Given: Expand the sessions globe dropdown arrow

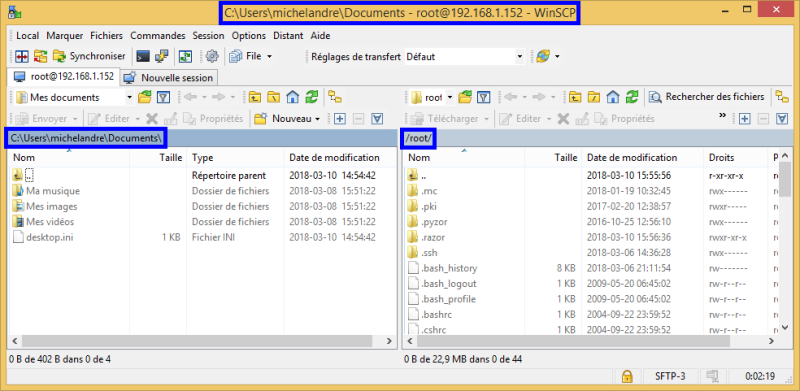Looking at the screenshot, I should point(557,57).
